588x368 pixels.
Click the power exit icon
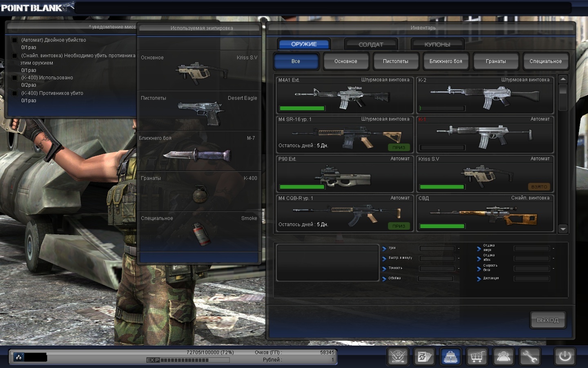pyautogui.click(x=565, y=357)
